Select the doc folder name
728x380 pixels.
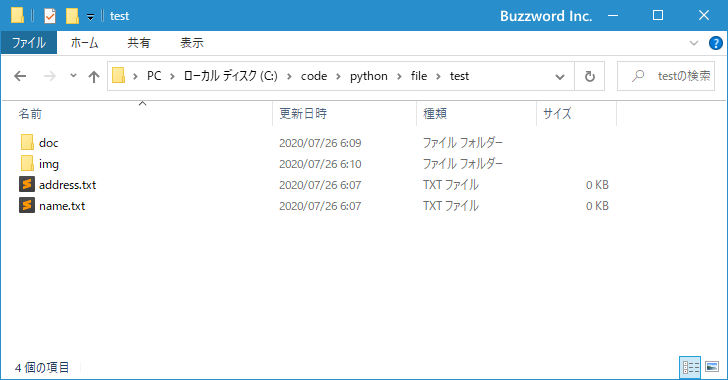48,143
